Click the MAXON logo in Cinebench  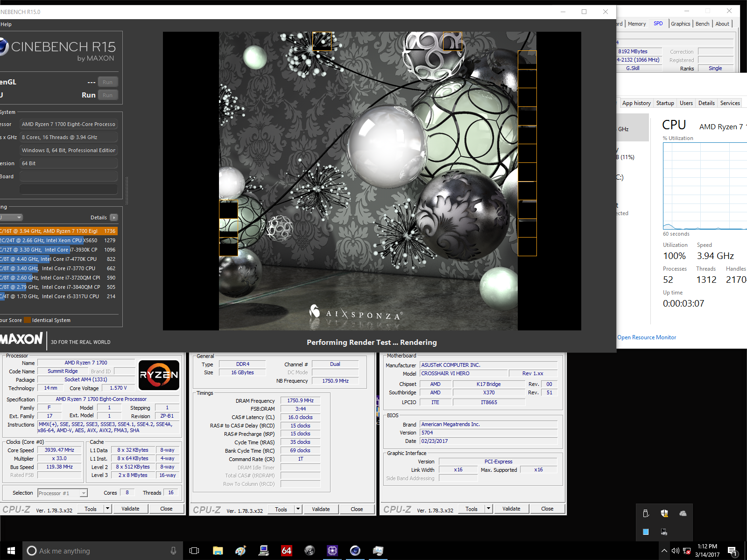[x=21, y=339]
